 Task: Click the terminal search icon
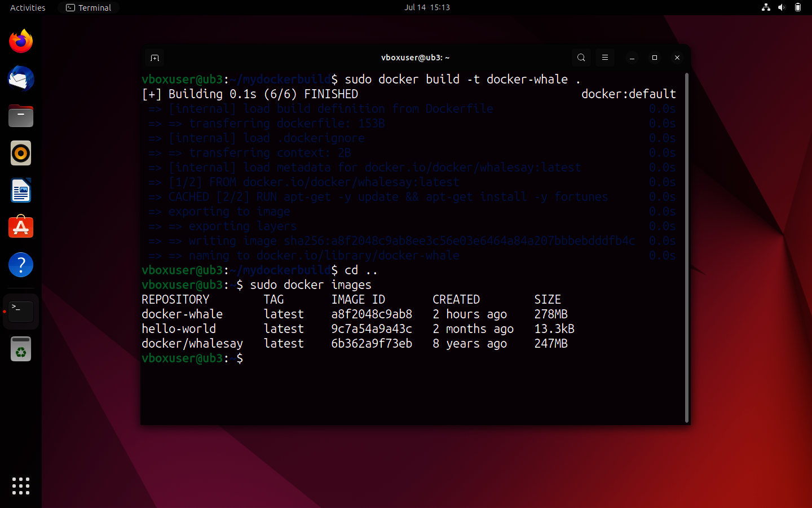click(581, 58)
